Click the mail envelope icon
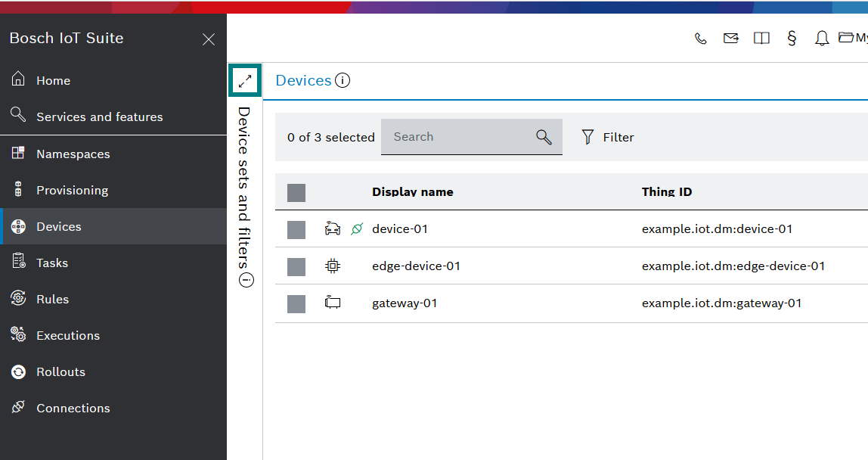The height and width of the screenshot is (460, 868). click(x=730, y=39)
